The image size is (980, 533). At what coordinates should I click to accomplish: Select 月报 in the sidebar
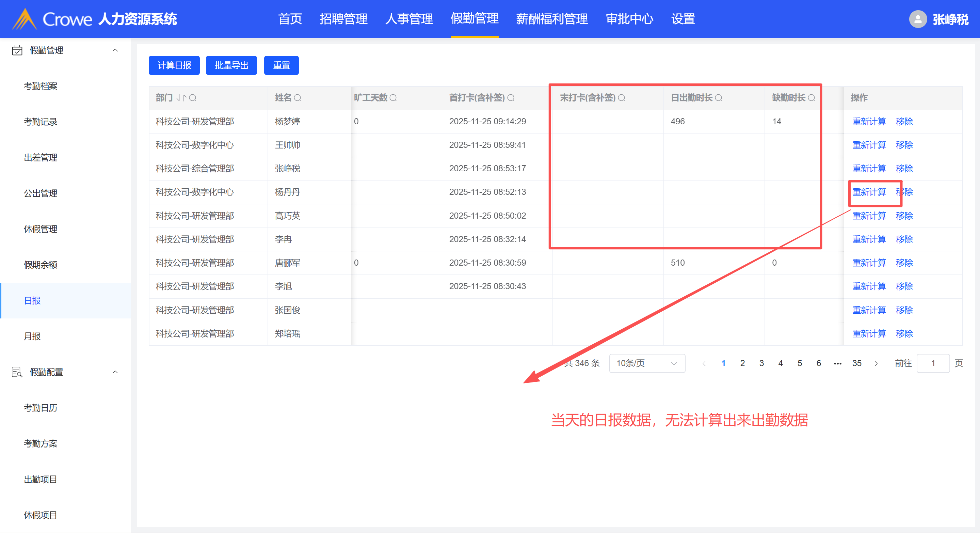pyautogui.click(x=32, y=336)
